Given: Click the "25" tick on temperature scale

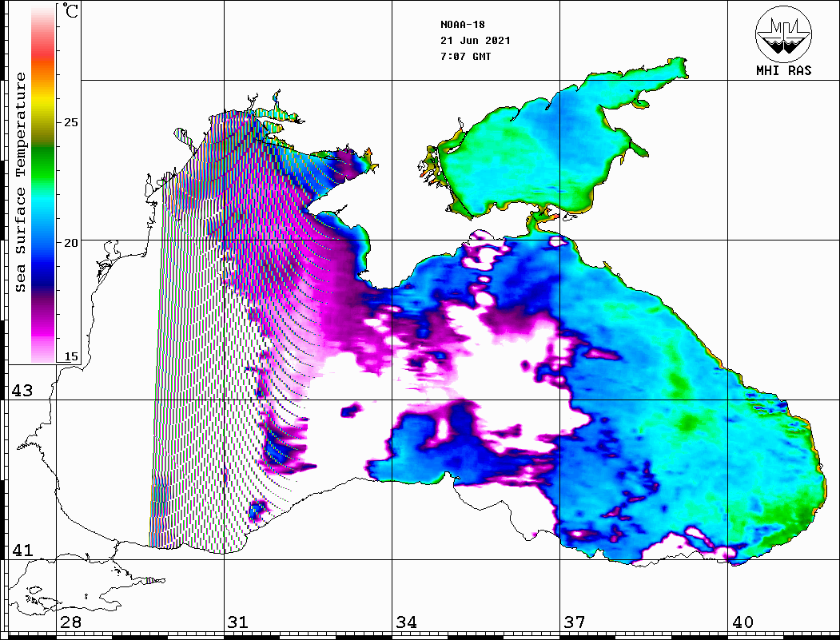Looking at the screenshot, I should click(x=70, y=122).
